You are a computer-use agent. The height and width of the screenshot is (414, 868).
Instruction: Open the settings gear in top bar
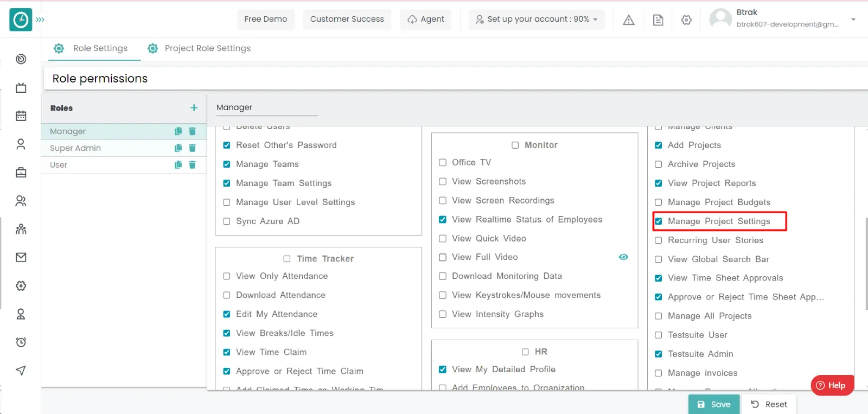(686, 20)
